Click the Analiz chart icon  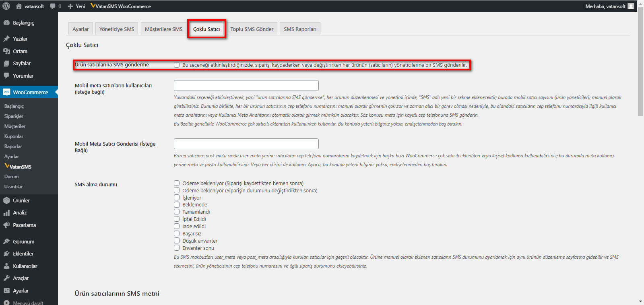click(x=6, y=212)
